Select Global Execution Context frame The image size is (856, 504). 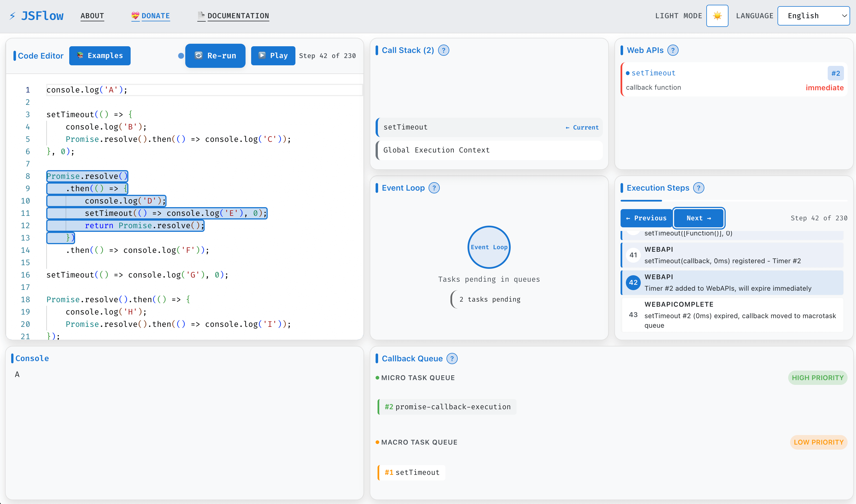coord(489,150)
